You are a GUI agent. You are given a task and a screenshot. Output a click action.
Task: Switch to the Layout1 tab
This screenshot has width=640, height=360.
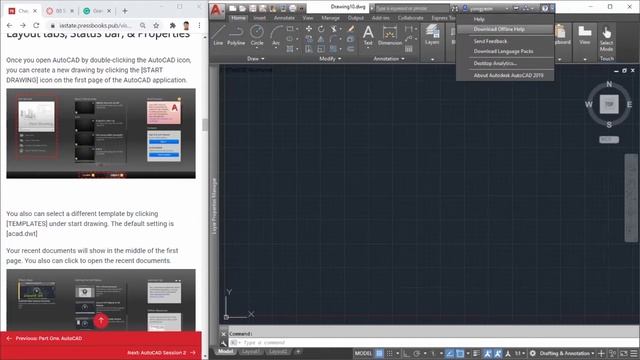coord(251,352)
